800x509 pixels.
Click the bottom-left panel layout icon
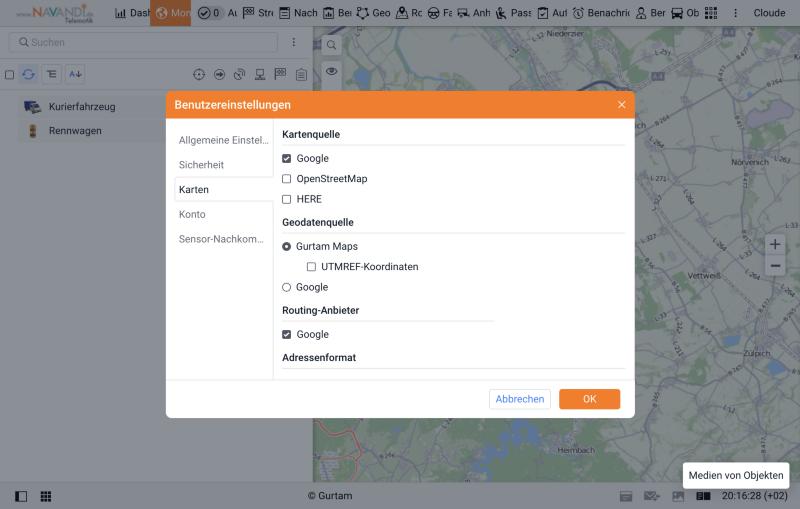click(x=21, y=496)
